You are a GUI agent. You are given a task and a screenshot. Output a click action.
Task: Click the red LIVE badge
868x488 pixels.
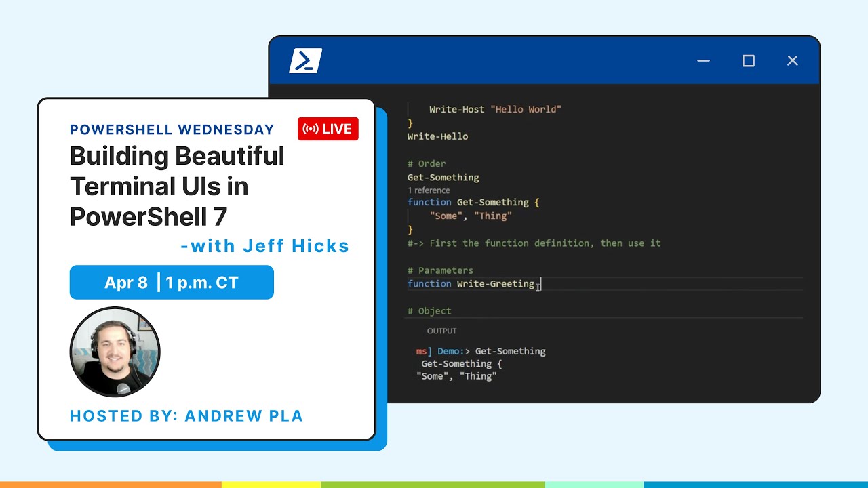(x=328, y=129)
